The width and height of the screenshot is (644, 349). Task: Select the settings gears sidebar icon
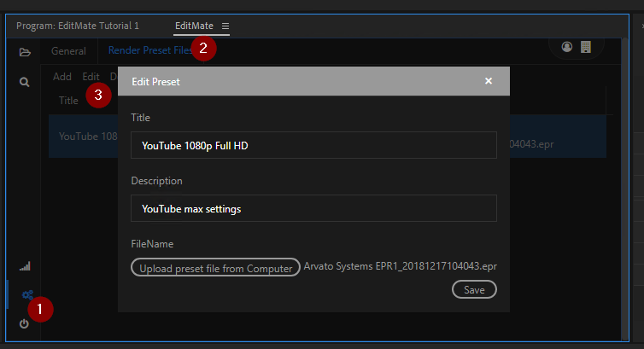tap(26, 295)
